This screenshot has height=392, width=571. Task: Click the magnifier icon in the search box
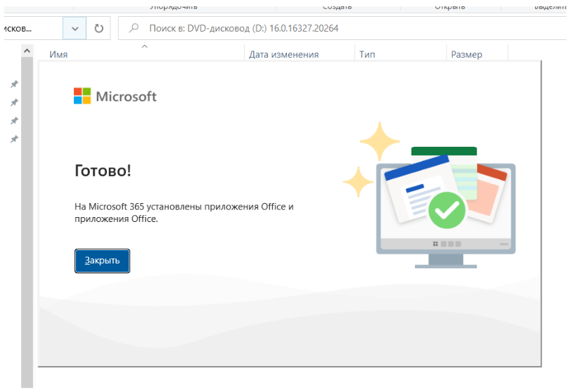[134, 29]
